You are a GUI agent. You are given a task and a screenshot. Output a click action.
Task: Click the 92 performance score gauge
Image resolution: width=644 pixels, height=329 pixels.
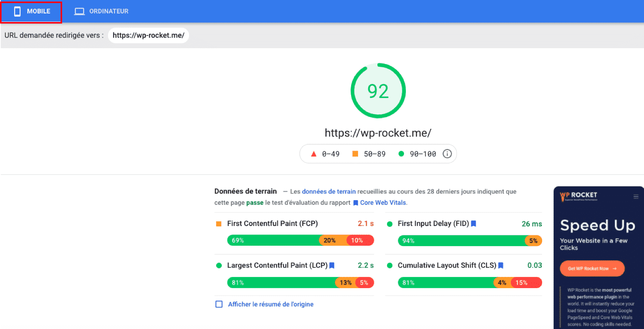[378, 91]
